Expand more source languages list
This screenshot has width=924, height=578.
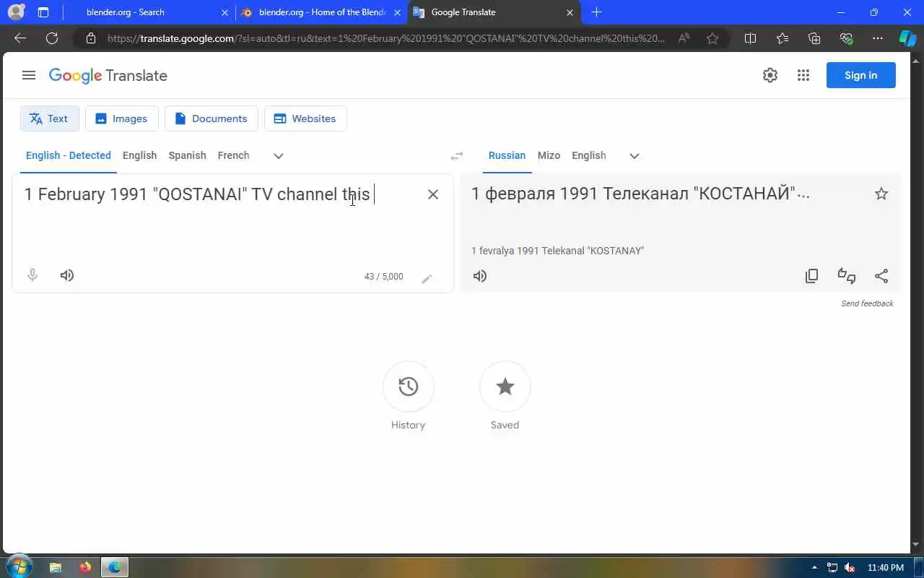(279, 156)
